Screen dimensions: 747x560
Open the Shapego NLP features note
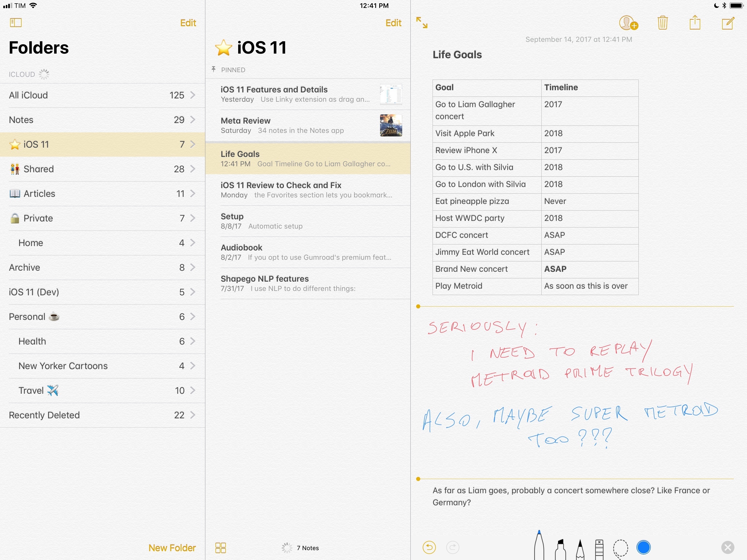point(308,283)
